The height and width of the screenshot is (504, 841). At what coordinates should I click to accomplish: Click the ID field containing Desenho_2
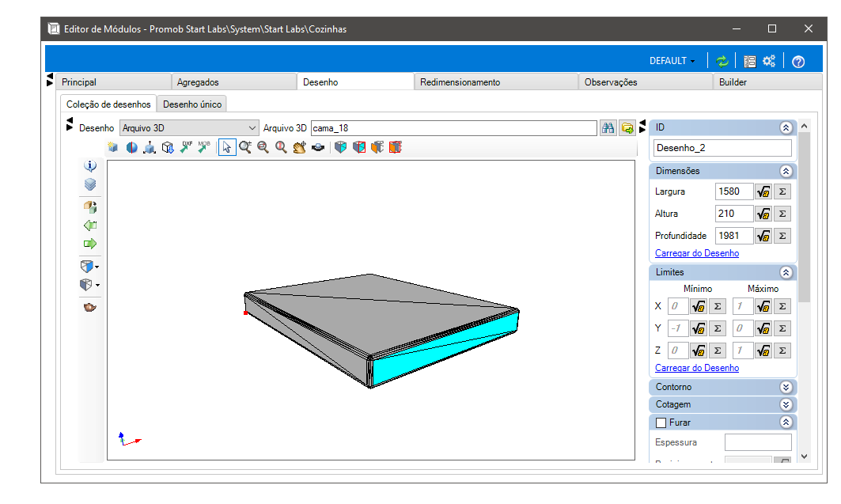point(722,148)
